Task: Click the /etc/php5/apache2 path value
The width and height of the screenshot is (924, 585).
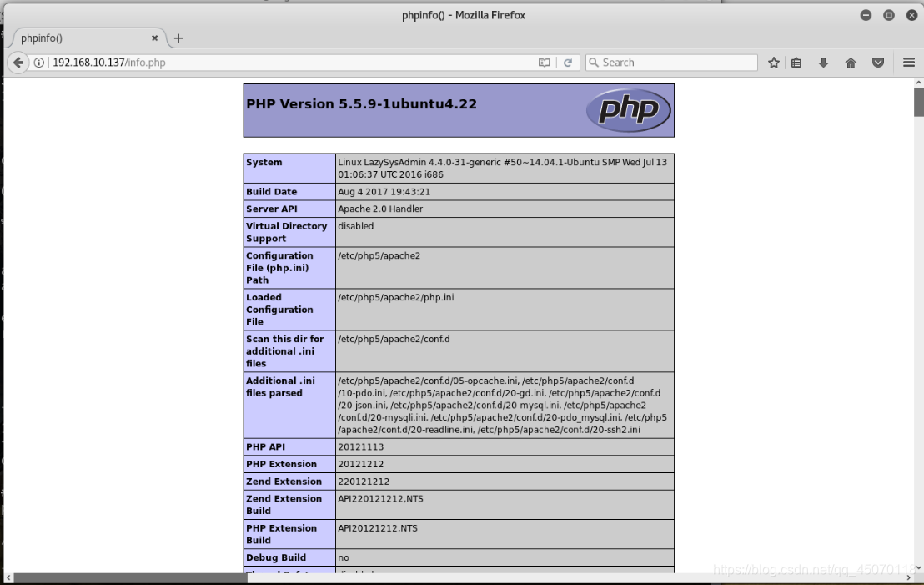Action: coord(379,255)
